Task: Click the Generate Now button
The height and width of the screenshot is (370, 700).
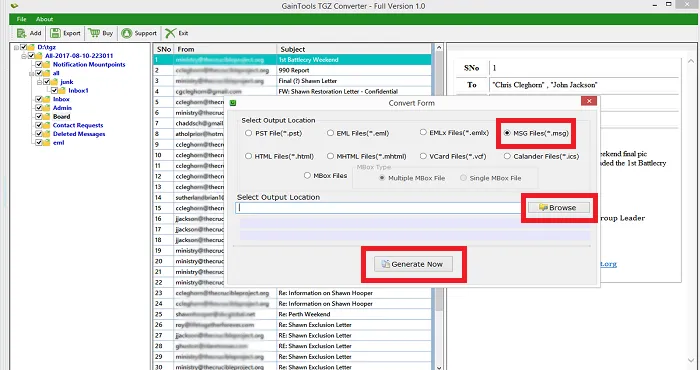Action: (413, 264)
